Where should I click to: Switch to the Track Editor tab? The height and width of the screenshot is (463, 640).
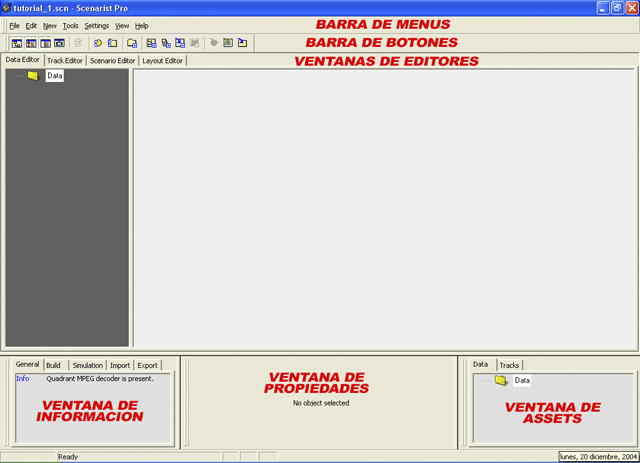65,61
